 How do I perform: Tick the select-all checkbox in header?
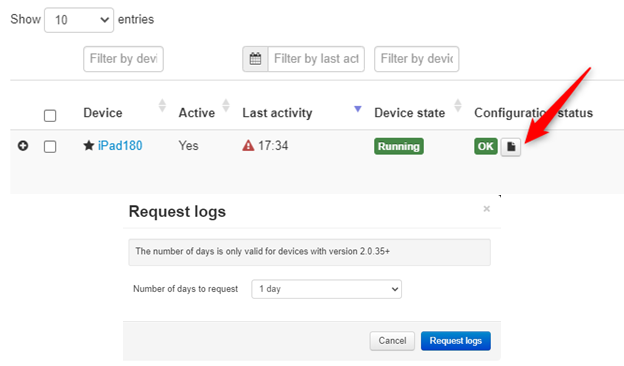[50, 116]
